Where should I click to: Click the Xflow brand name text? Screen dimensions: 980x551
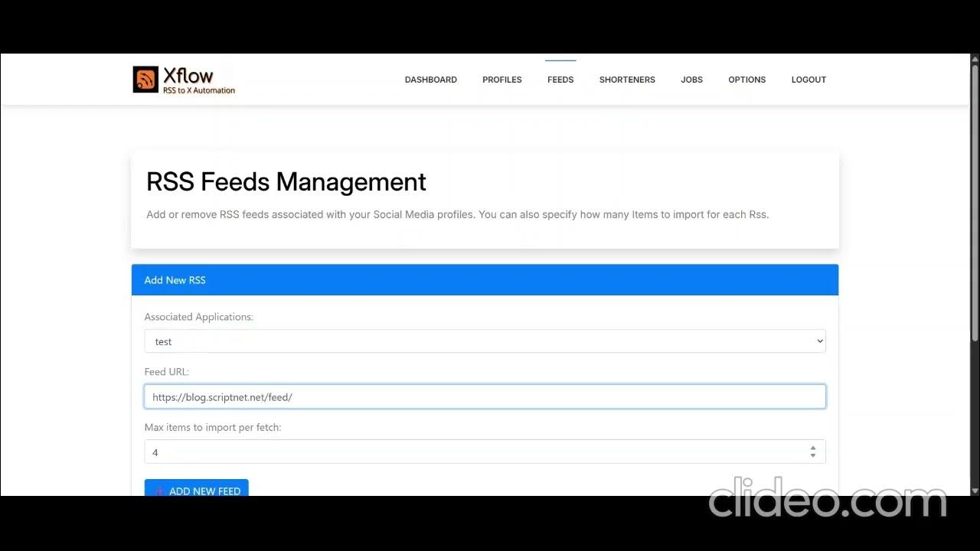pos(188,76)
